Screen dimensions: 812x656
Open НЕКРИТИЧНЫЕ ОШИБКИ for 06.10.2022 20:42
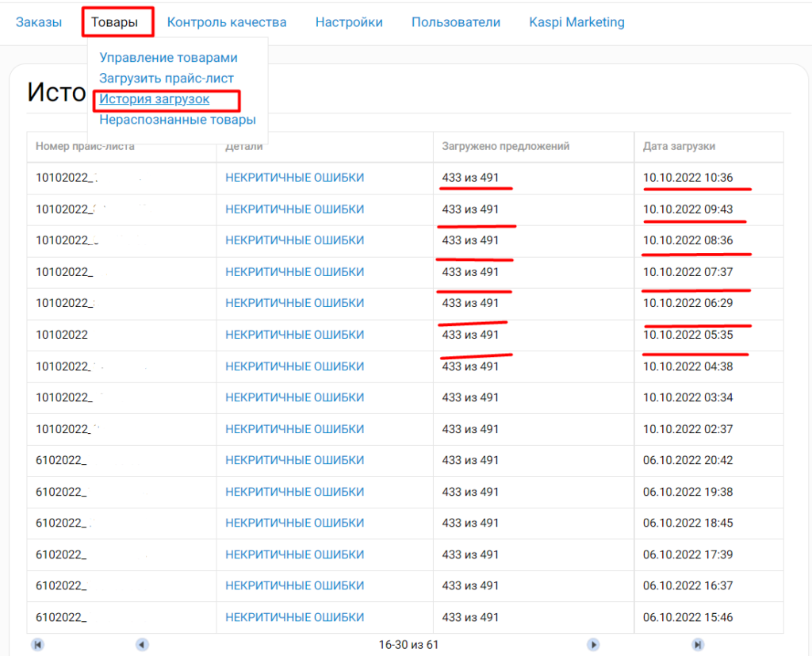point(295,460)
